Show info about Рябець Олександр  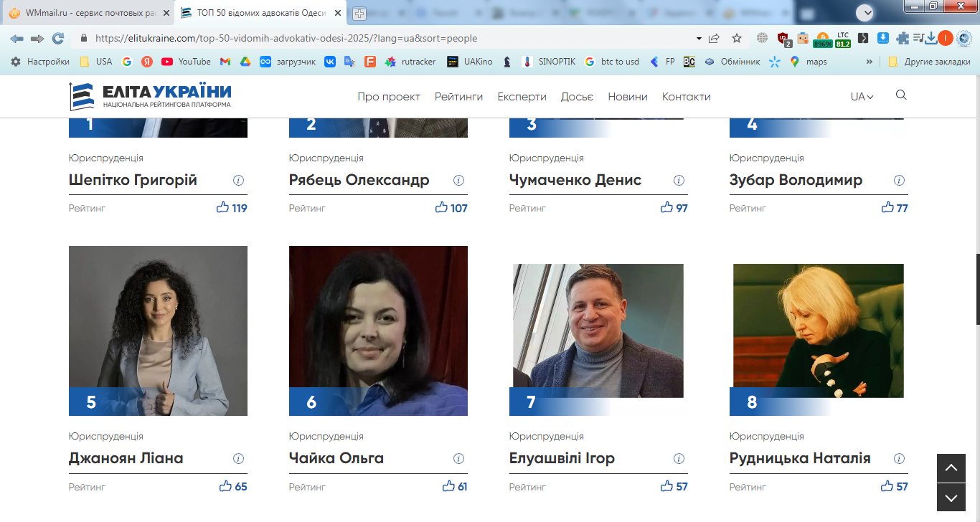pos(459,181)
